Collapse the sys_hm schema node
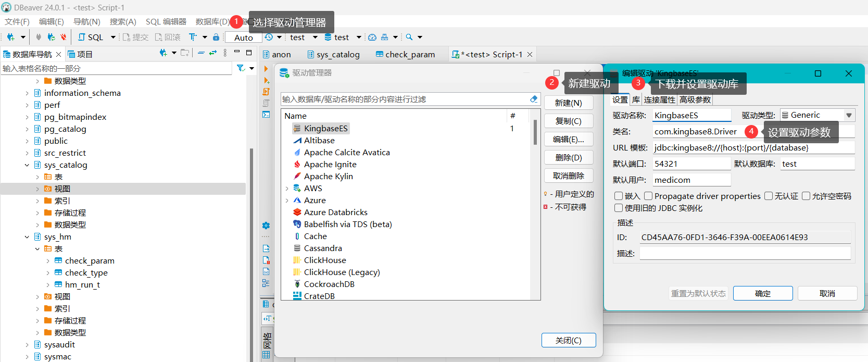The width and height of the screenshot is (868, 362). click(x=27, y=237)
